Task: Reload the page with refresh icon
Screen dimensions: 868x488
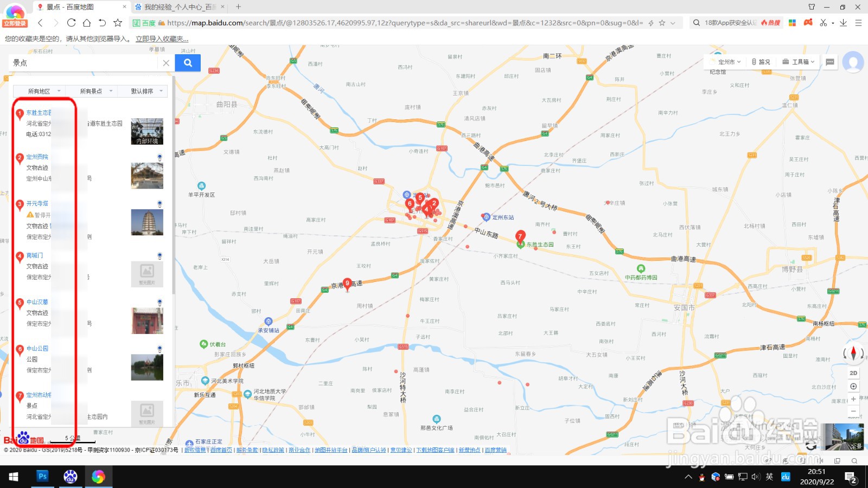Action: click(71, 23)
